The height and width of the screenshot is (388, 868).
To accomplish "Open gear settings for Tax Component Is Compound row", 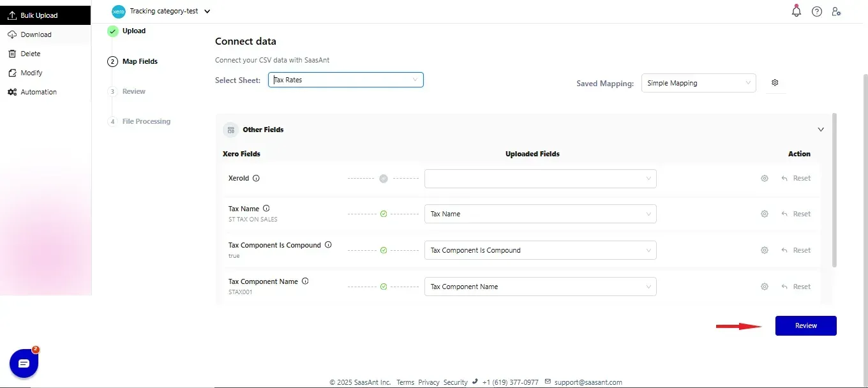I will tap(765, 251).
